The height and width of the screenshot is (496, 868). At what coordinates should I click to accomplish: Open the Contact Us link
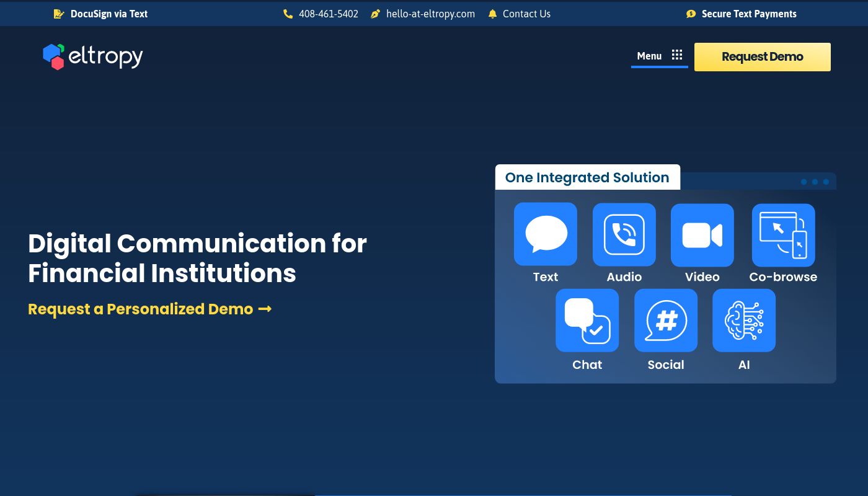pos(526,14)
